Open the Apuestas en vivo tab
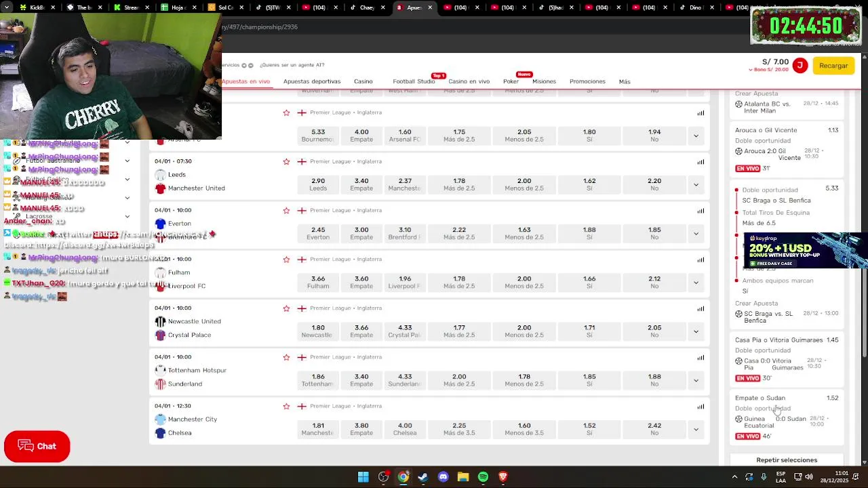Viewport: 868px width, 488px height. (x=245, y=81)
